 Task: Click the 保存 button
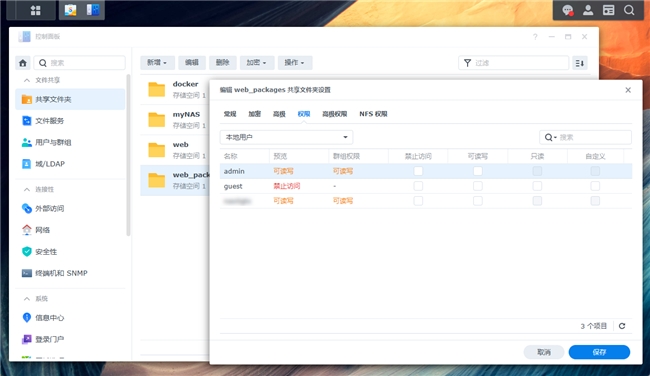click(599, 352)
